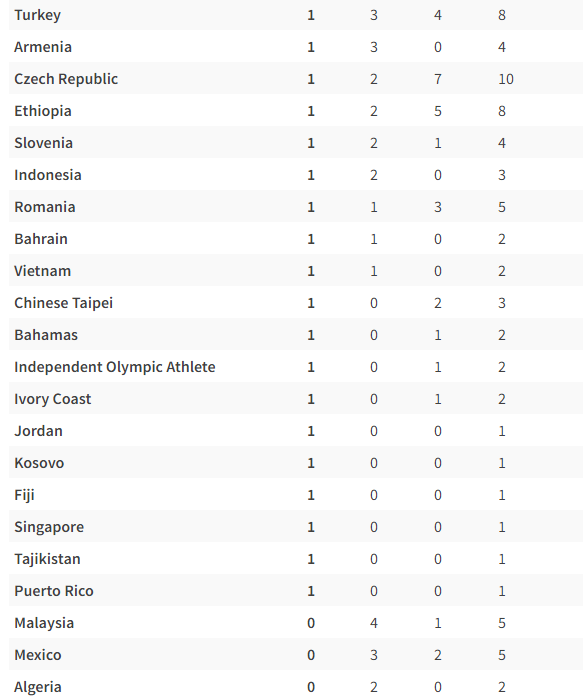Select the Turkey row country name
The height and width of the screenshot is (696, 588).
point(37,15)
